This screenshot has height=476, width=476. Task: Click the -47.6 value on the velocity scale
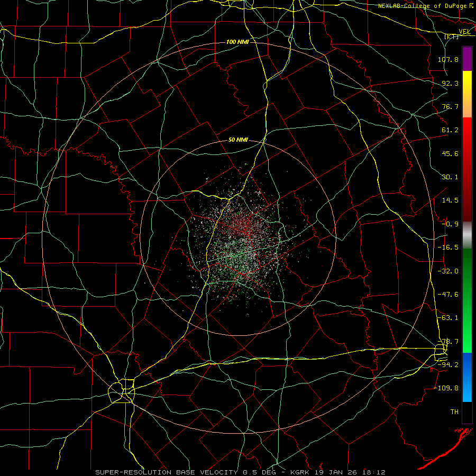pyautogui.click(x=448, y=295)
